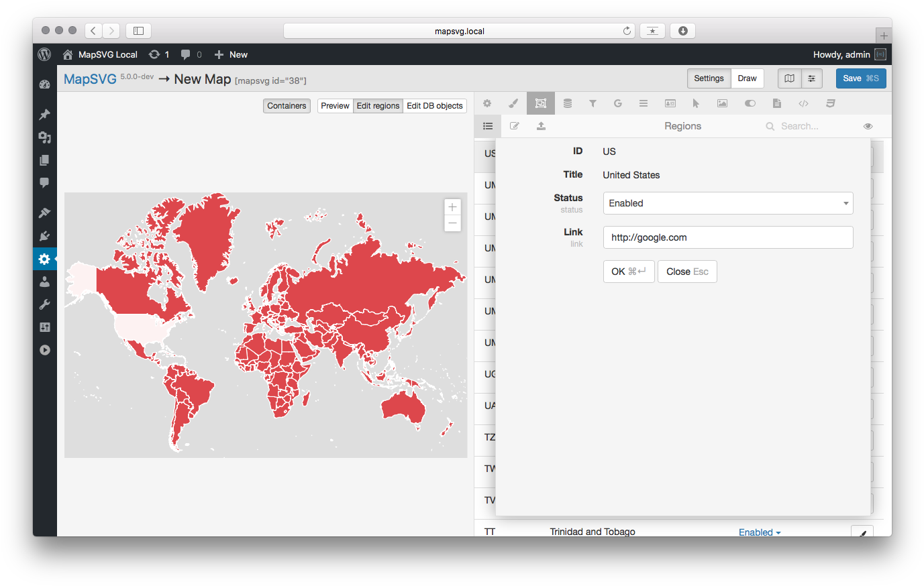Open the WordPress New content menu
The width and height of the screenshot is (924, 586).
click(231, 55)
